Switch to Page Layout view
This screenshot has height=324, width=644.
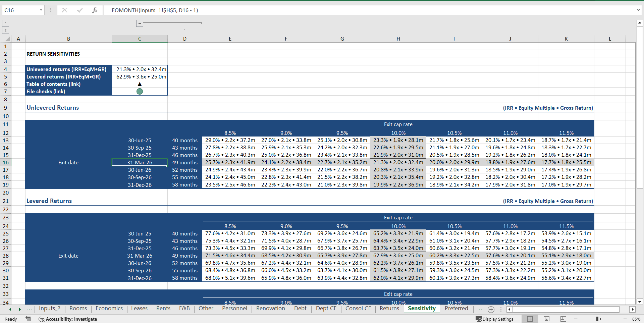(x=546, y=319)
